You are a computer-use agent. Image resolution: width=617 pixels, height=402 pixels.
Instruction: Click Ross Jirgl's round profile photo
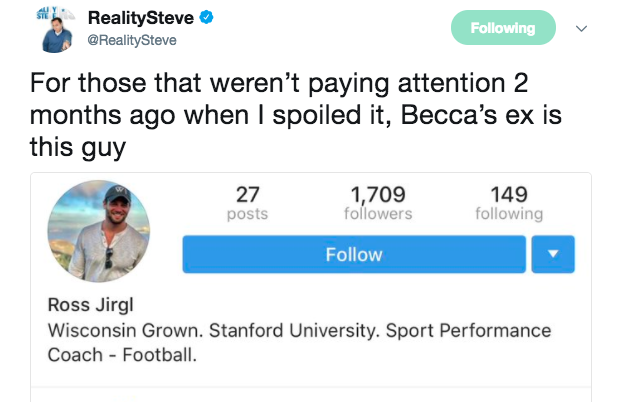click(98, 231)
